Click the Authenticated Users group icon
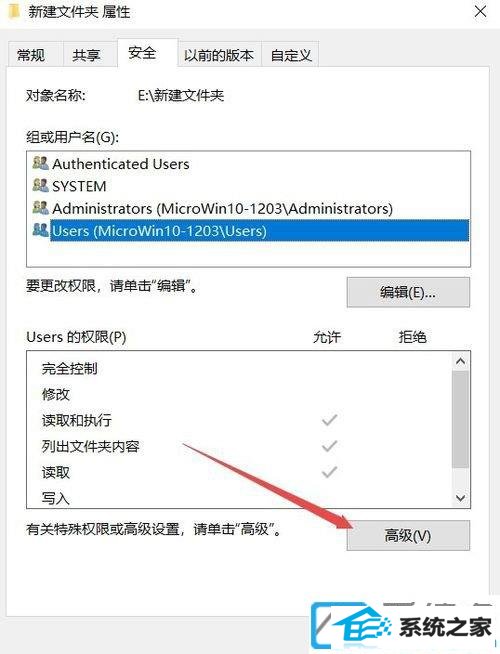500x654 pixels. coord(40,163)
